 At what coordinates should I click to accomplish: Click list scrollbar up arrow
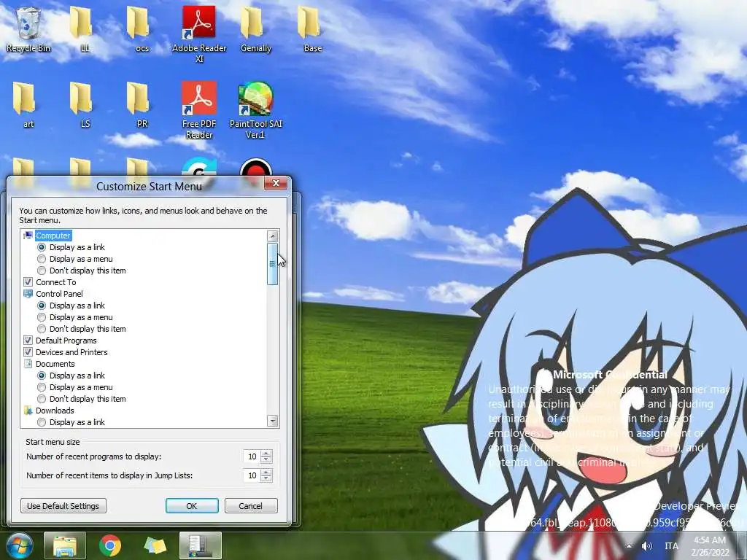click(273, 236)
